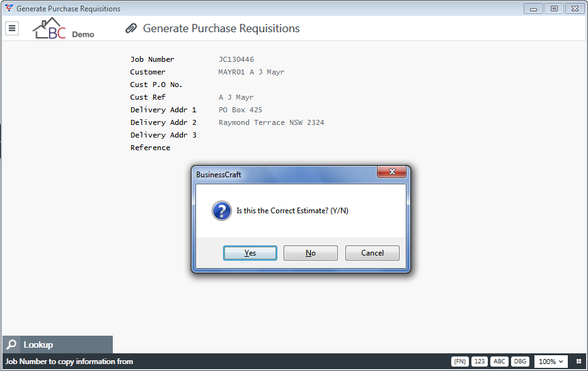The height and width of the screenshot is (371, 588).
Task: Click the Delivery Addr 3 label
Action: tap(163, 135)
